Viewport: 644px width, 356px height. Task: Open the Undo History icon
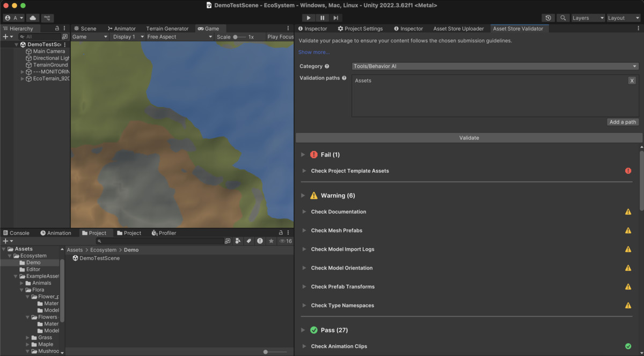coord(547,18)
